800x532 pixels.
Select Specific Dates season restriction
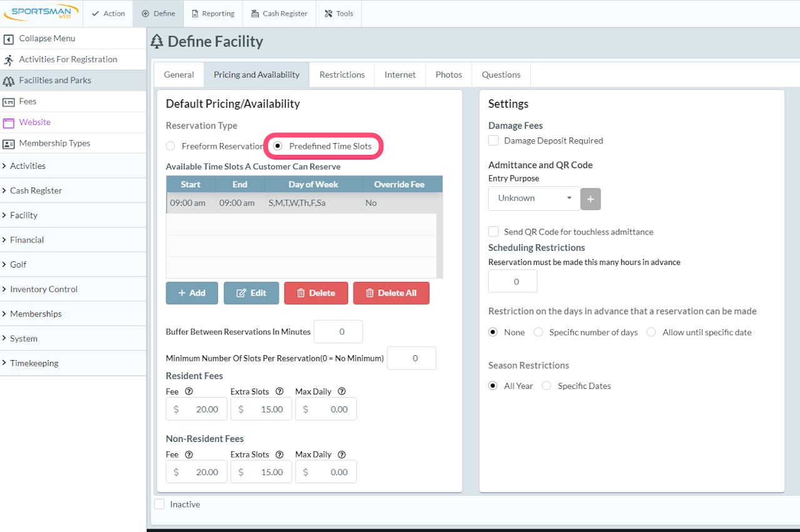pyautogui.click(x=547, y=386)
